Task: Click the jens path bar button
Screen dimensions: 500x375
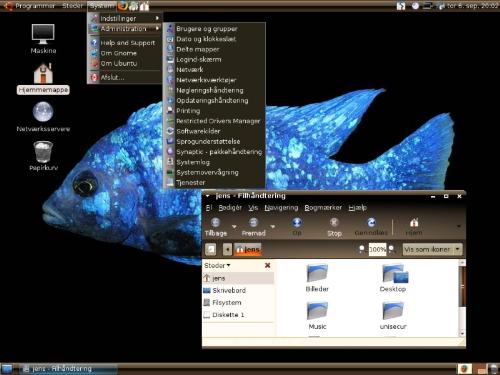Action: click(248, 249)
